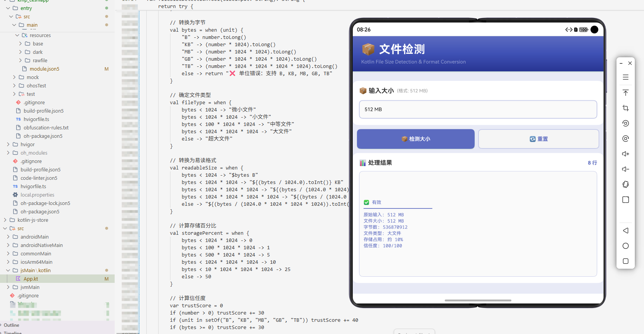Minimize the emulator toolbar panel
This screenshot has width=644, height=334.
coord(621,63)
